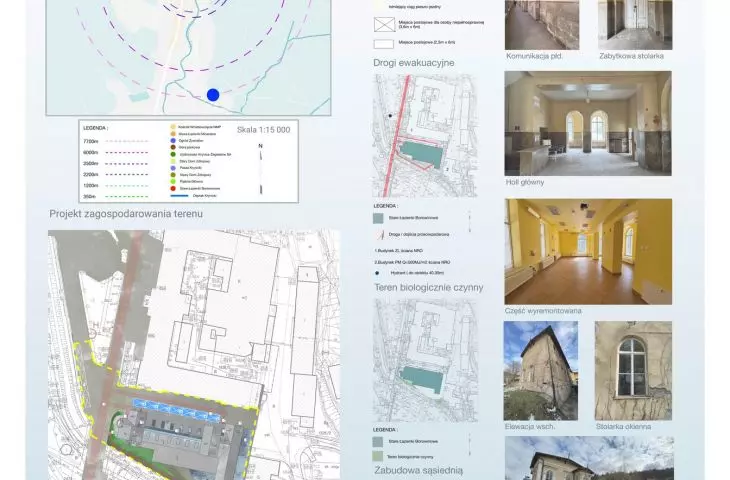This screenshot has height=480, width=730.
Task: Click fire road symbol in legend
Action: click(x=379, y=235)
